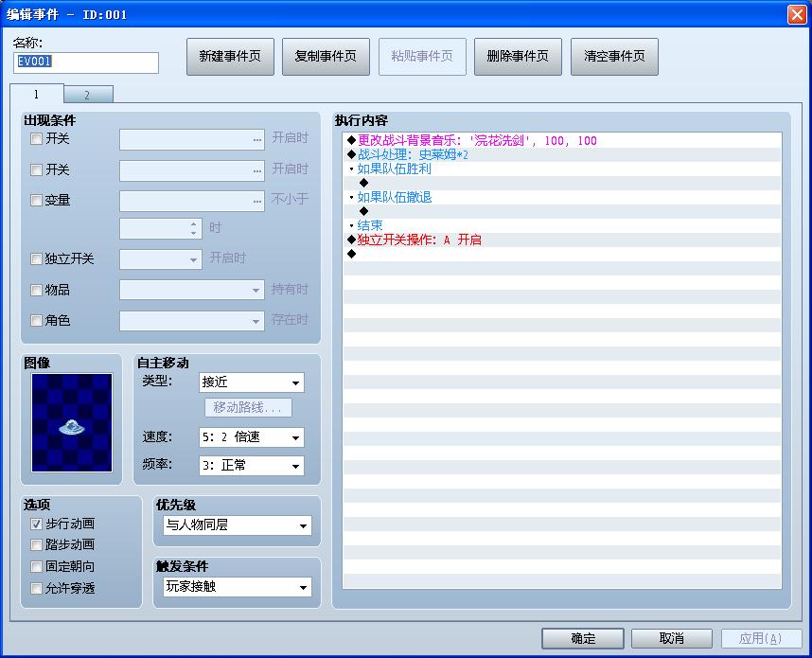Viewport: 812px width, 658px height.
Task: Expand the 速度 dropdown set to 2倍速
Action: [251, 437]
